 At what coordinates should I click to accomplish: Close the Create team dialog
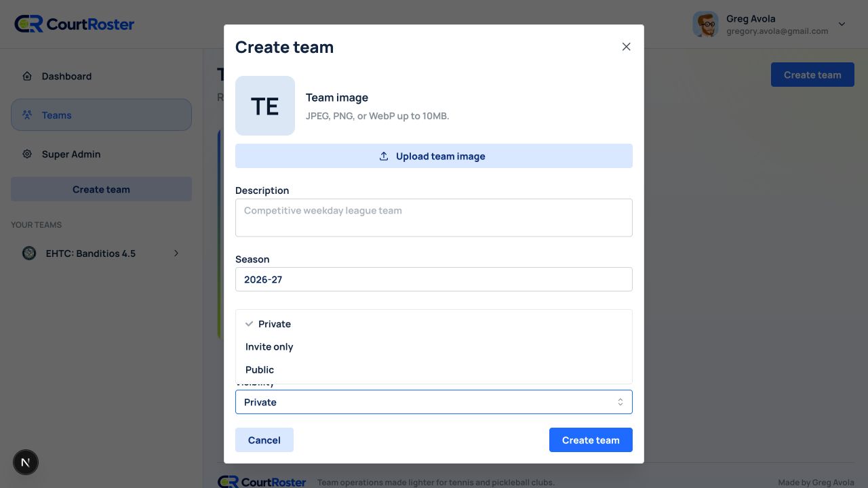(626, 47)
